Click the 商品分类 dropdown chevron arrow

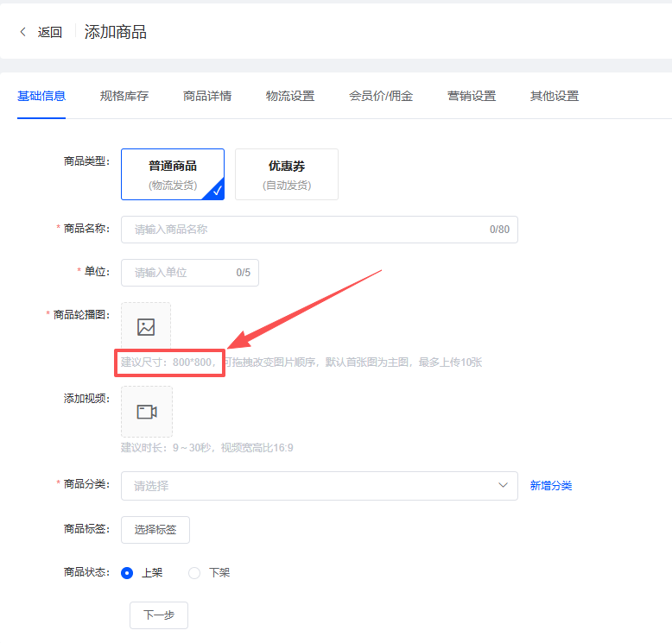tap(503, 486)
